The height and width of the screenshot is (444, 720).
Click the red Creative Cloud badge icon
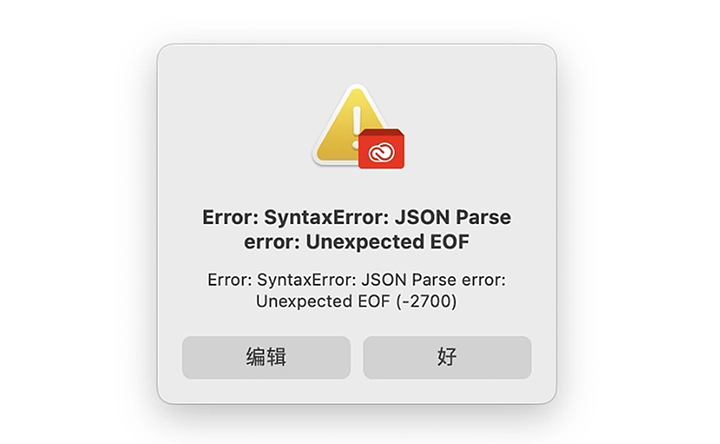(x=382, y=149)
